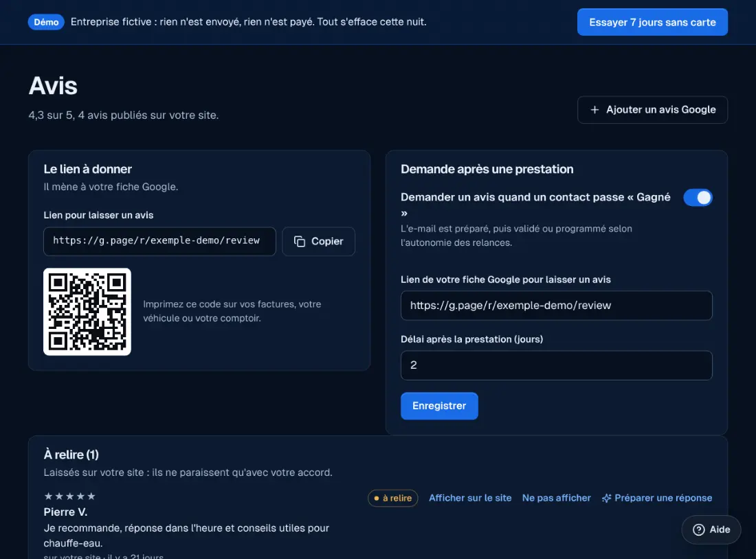
Task: Open Ajouter un avis Google
Action: pyautogui.click(x=652, y=110)
